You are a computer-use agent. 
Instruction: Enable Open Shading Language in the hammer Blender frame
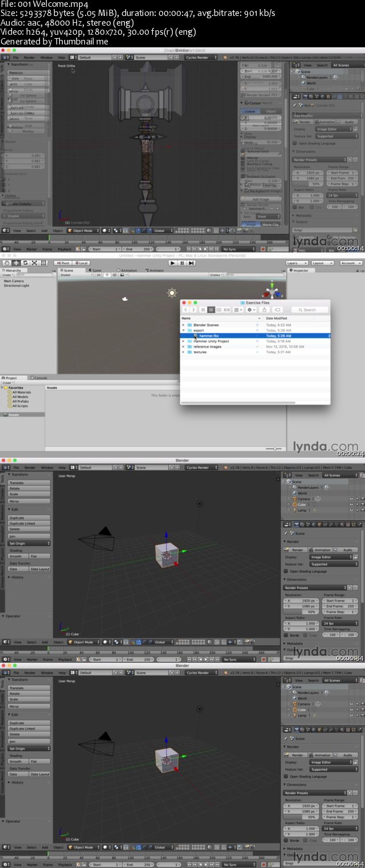(x=294, y=143)
